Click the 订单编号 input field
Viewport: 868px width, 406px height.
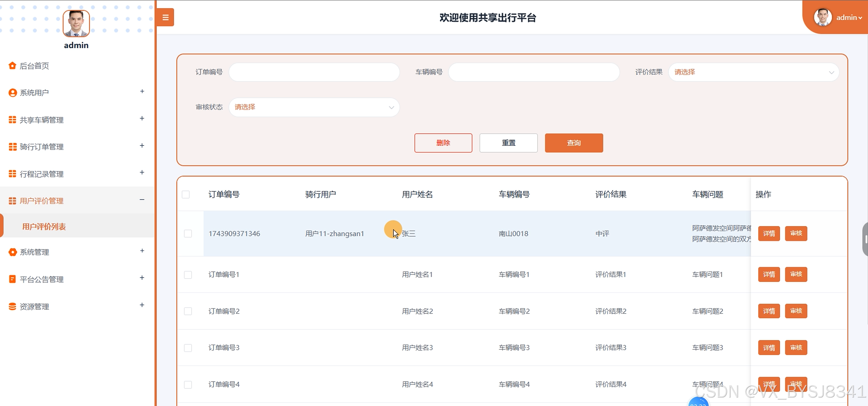pos(314,72)
